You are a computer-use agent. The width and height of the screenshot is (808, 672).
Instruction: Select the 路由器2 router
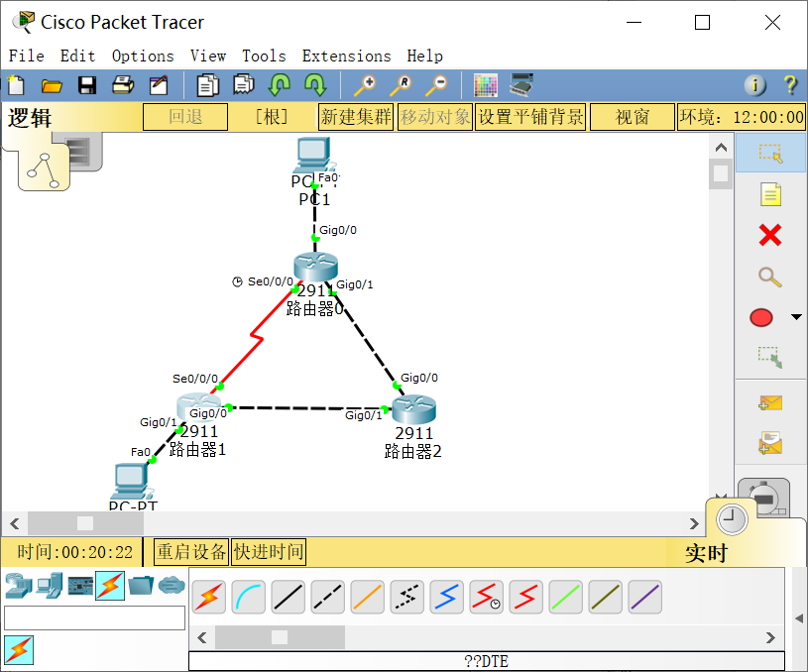tap(413, 409)
